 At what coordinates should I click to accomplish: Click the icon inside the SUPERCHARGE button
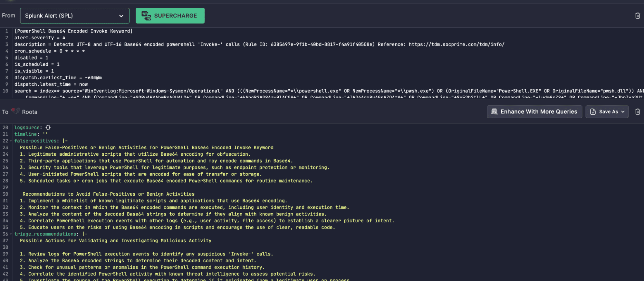point(146,16)
